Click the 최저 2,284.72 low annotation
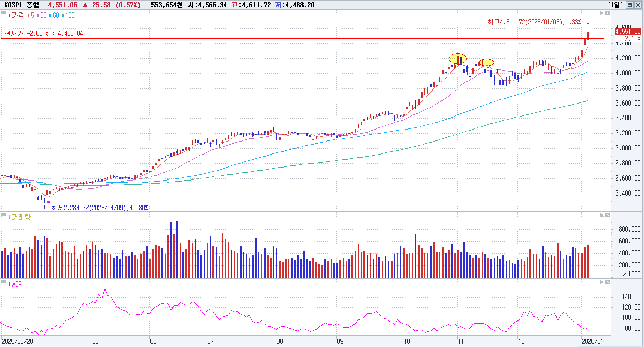The width and height of the screenshot is (644, 347). coord(99,208)
